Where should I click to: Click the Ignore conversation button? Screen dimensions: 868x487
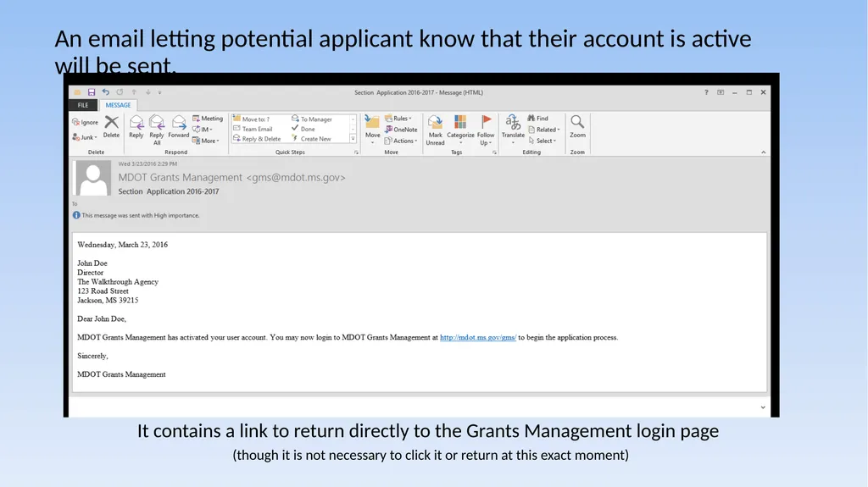click(86, 122)
